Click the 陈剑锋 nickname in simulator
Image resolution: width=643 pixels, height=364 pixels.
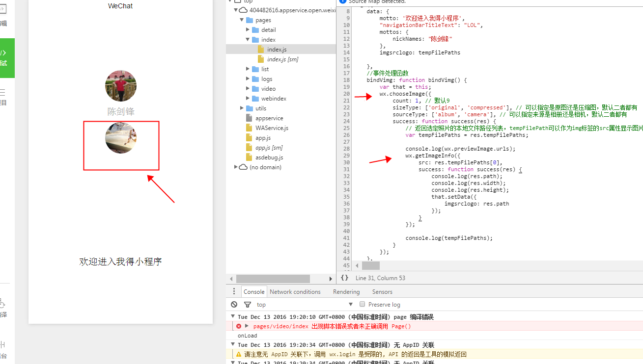[x=121, y=111]
